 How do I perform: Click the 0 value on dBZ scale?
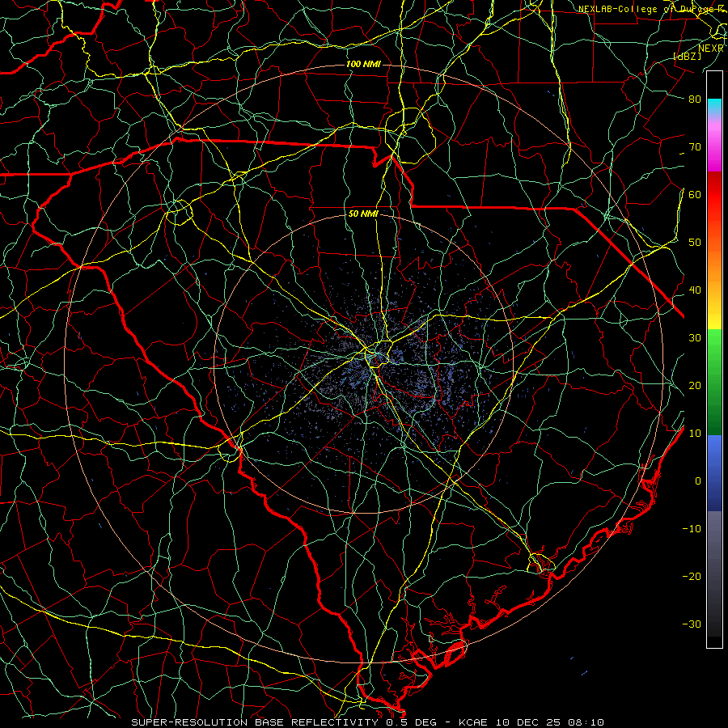698,481
